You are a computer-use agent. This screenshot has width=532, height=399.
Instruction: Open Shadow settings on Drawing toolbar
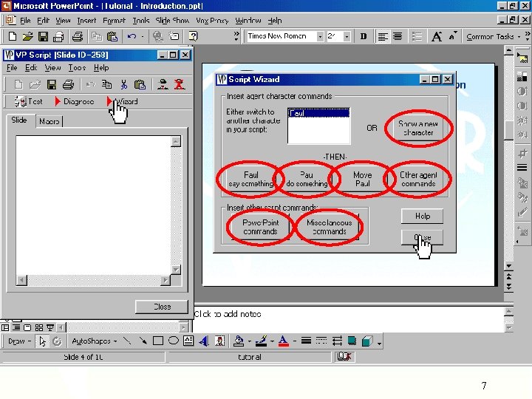[x=352, y=341]
